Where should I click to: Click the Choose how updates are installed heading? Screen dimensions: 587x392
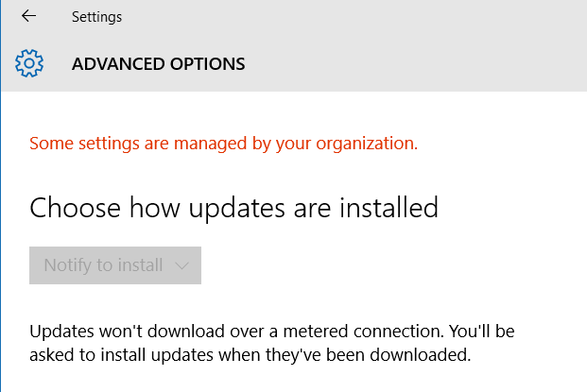tap(234, 208)
